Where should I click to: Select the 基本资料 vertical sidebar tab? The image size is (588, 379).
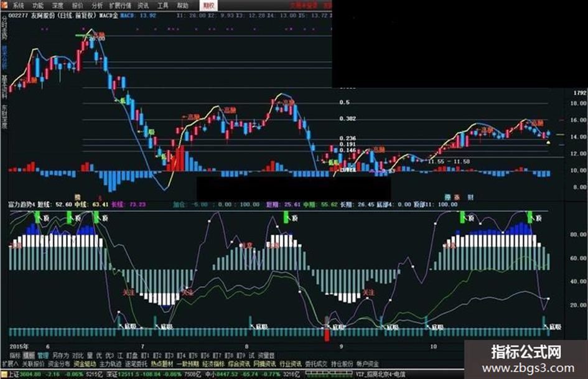click(4, 87)
